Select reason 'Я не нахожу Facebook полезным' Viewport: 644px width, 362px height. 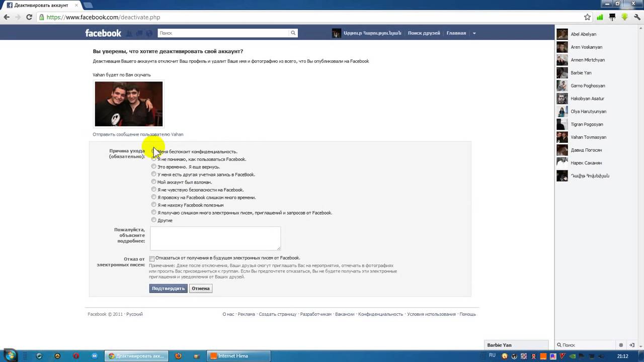154,205
